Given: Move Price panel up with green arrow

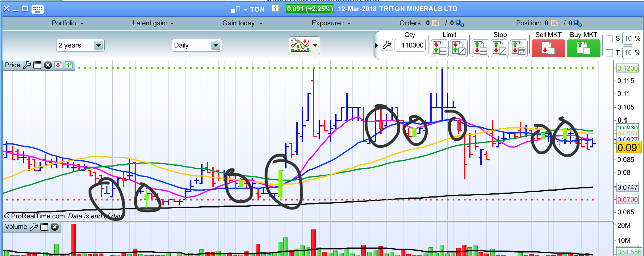Looking at the screenshot, I should point(69,65).
